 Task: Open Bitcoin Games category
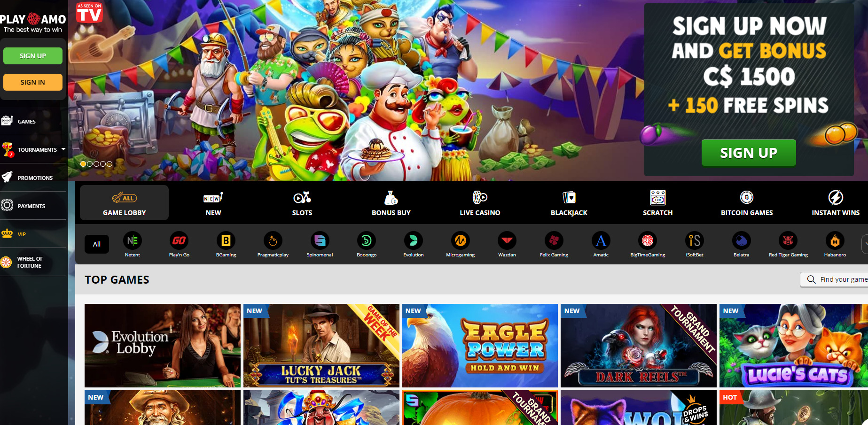747,203
